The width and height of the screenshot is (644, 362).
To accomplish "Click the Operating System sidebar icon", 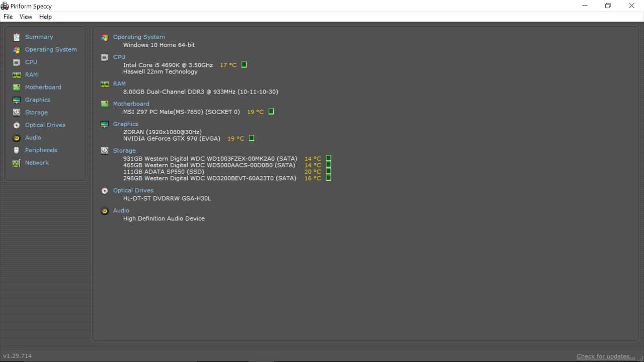I will pyautogui.click(x=17, y=50).
